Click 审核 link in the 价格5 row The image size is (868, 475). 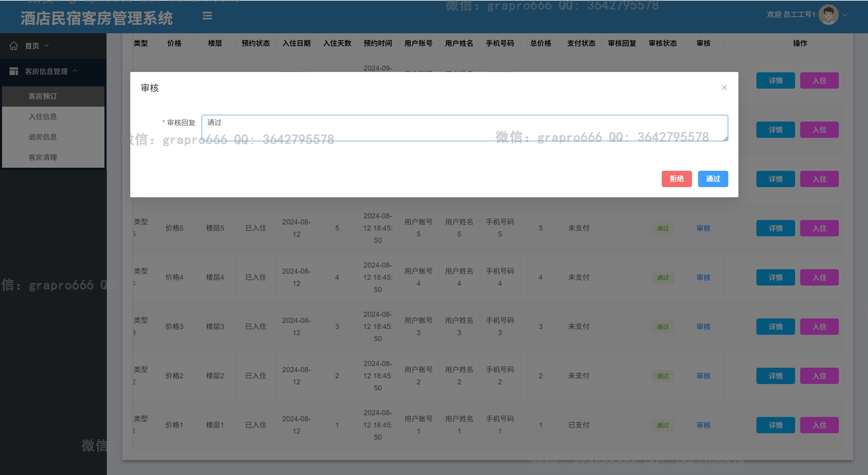pos(703,229)
